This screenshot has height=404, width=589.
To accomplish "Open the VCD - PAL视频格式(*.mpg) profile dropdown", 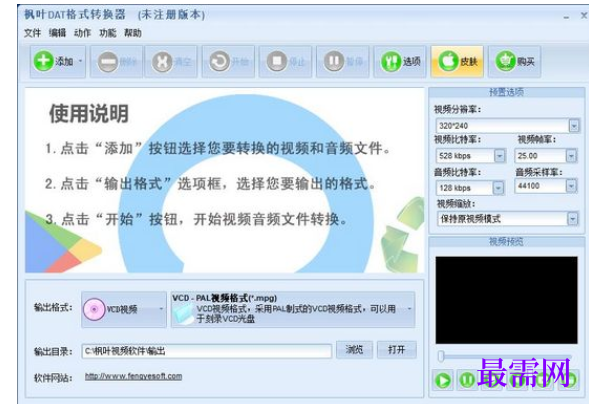I will coord(293,309).
